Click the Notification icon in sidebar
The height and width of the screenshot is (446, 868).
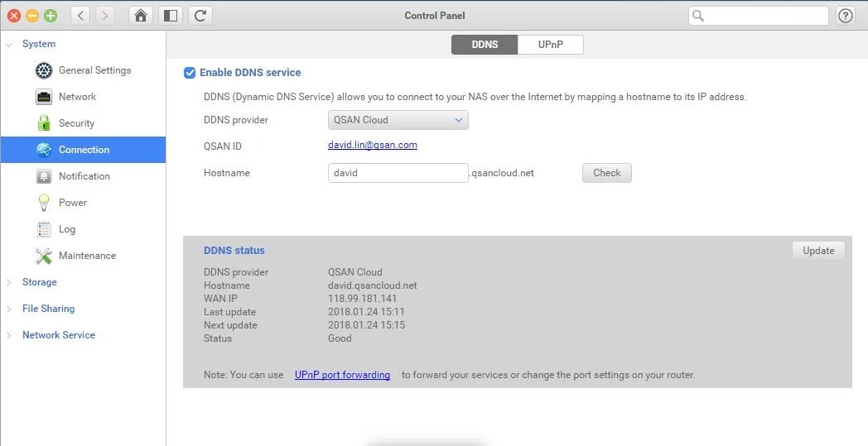[x=44, y=176]
